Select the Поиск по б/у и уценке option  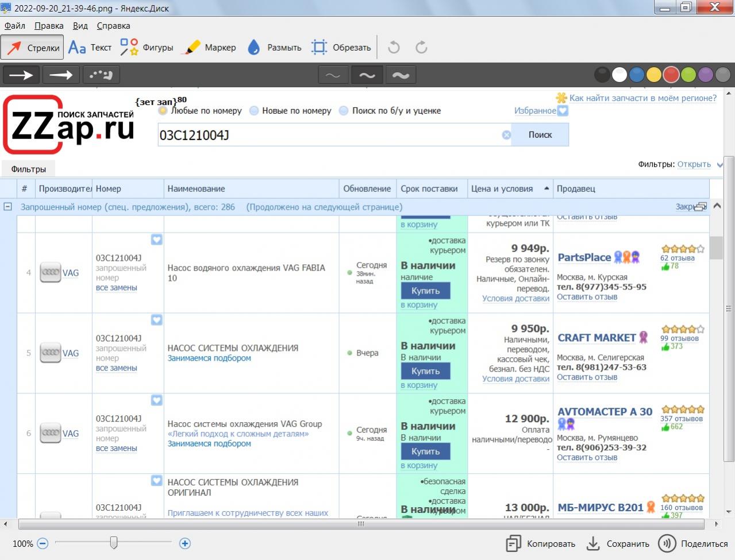pos(344,111)
